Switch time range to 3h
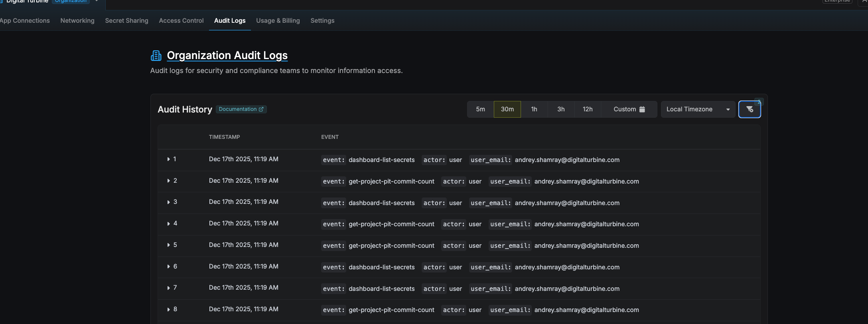The height and width of the screenshot is (324, 868). coord(560,109)
